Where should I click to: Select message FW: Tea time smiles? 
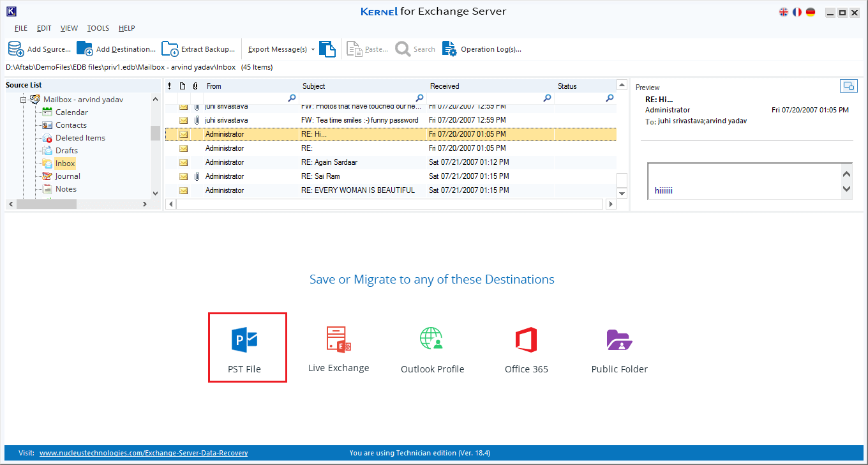[391, 120]
